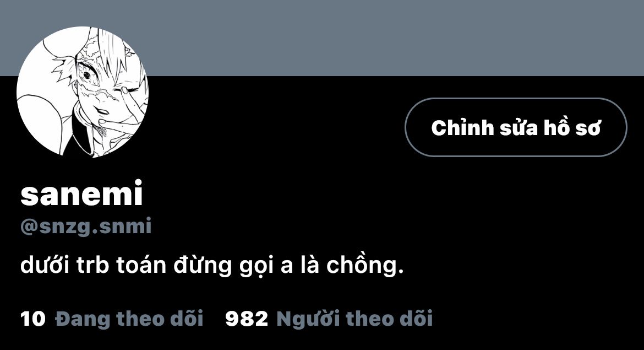Click the followers count number 982

pyautogui.click(x=247, y=319)
